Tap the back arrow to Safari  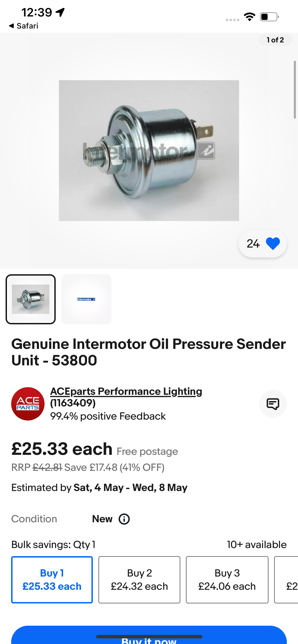[x=11, y=26]
